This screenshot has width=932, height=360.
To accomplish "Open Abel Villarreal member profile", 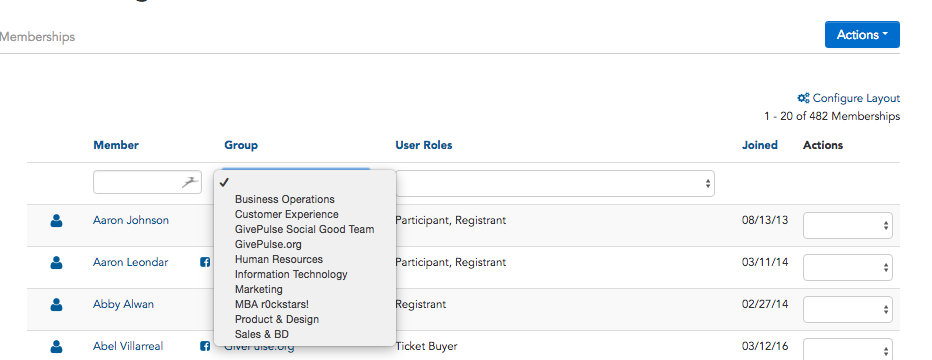I will (128, 346).
